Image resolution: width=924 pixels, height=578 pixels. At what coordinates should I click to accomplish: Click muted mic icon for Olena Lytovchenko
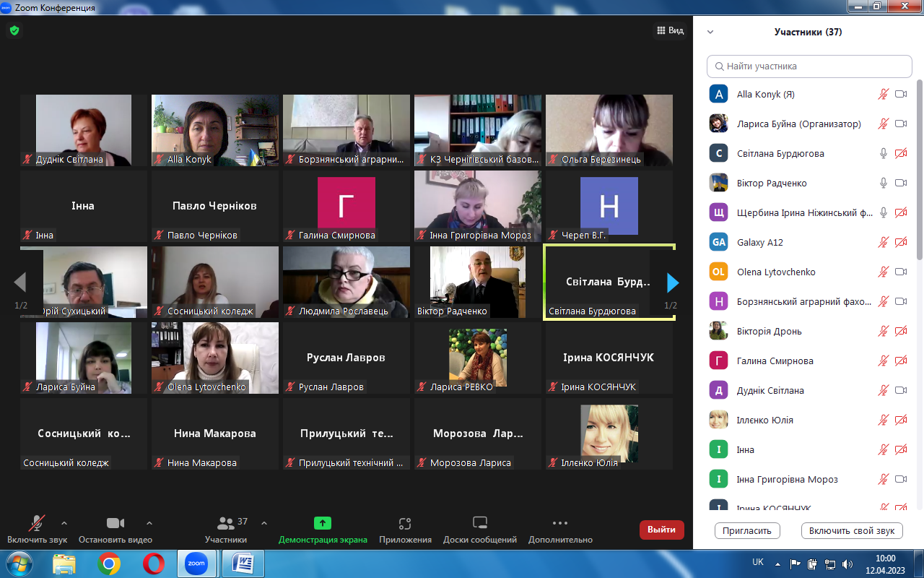883,272
